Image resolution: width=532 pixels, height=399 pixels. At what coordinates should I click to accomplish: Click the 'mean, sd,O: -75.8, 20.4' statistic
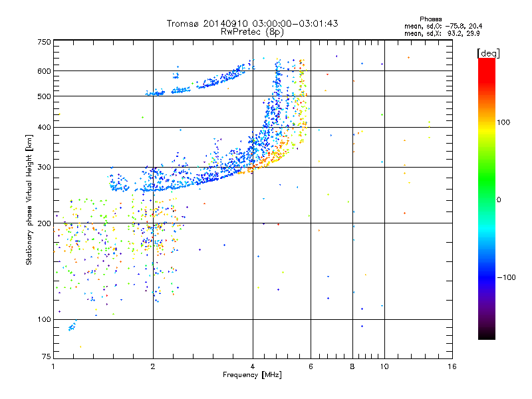(443, 26)
